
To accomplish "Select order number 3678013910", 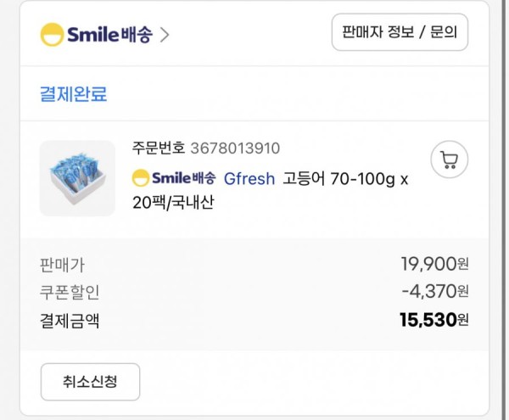I will (x=235, y=148).
